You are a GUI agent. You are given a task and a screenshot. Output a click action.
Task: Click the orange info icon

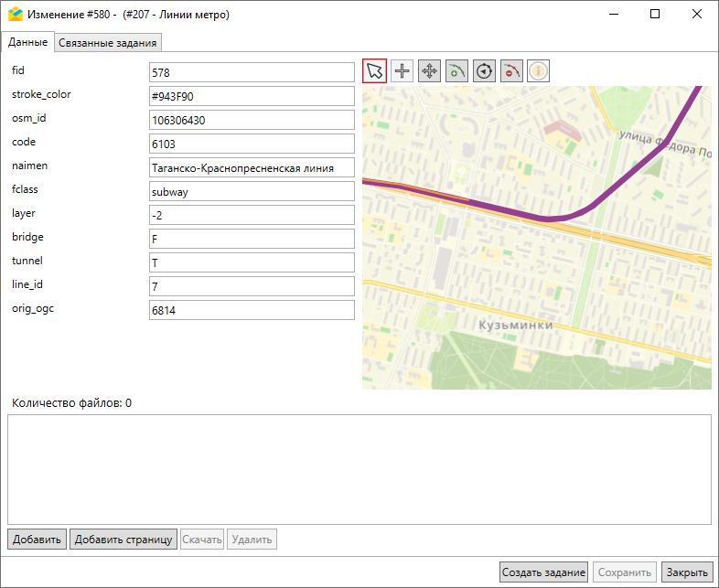coord(540,71)
